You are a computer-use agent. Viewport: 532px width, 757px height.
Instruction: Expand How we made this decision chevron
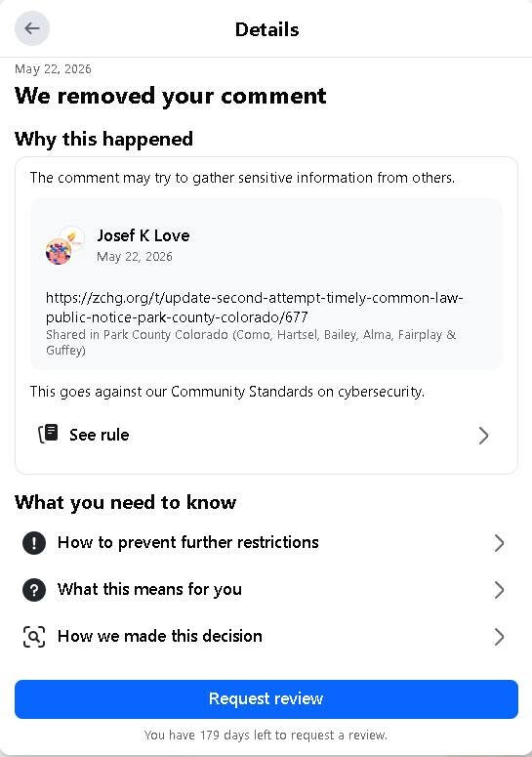499,637
